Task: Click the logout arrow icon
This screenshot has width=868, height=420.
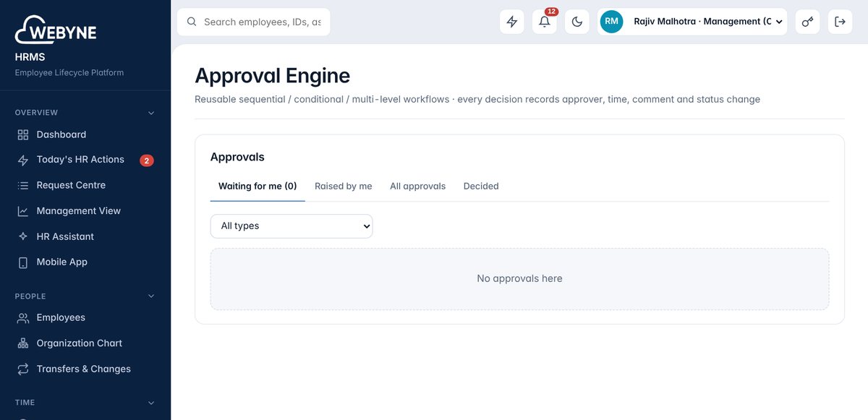Action: (x=840, y=22)
